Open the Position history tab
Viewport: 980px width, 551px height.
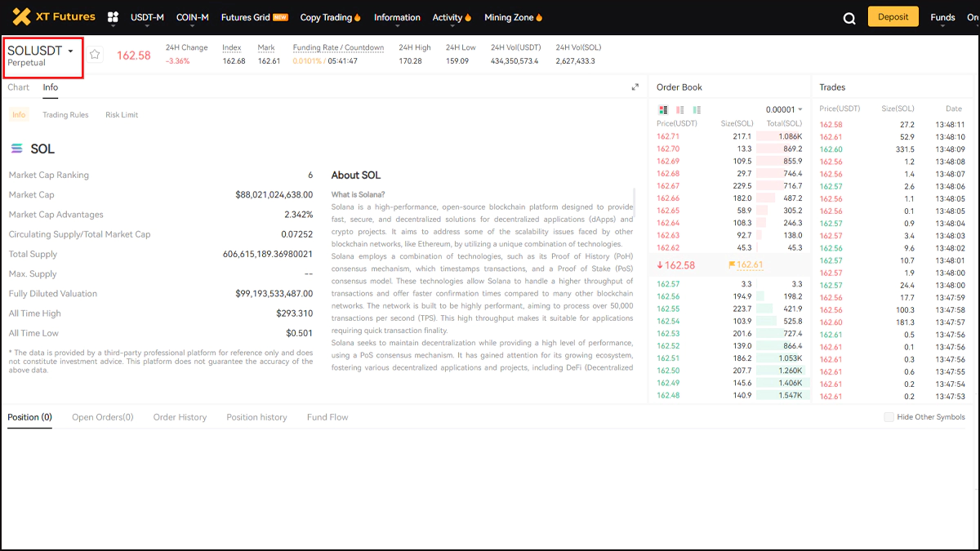pos(256,417)
